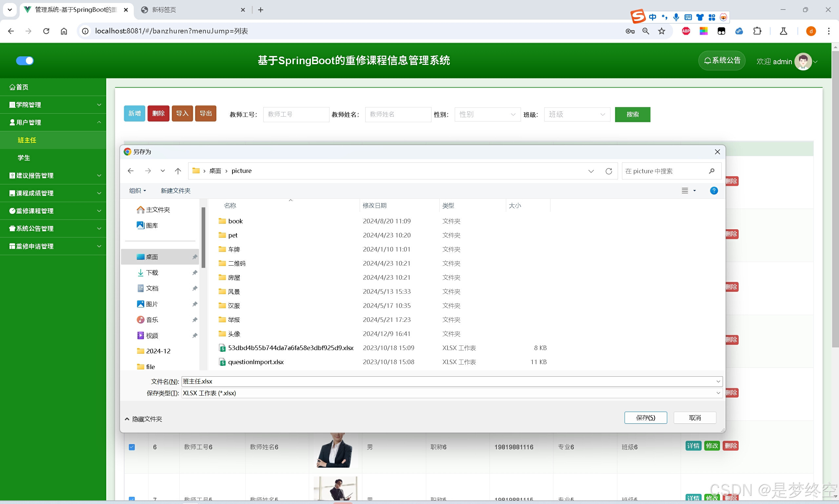Screen dimensions: 839x504
Task: Go up one folder level arrow
Action: 178,171
